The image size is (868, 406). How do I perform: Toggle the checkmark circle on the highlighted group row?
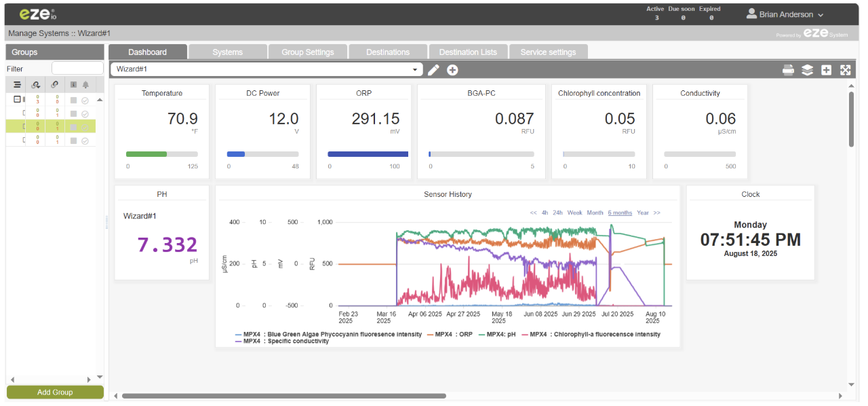point(85,126)
